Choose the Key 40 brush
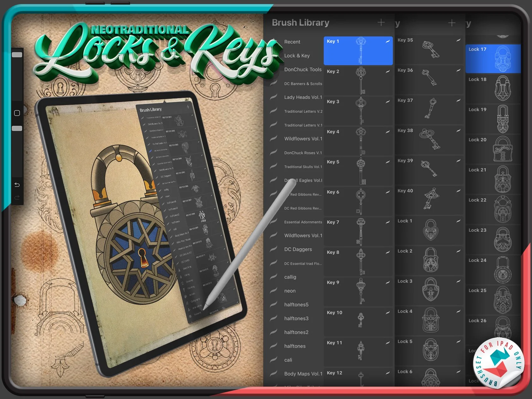Image resolution: width=532 pixels, height=399 pixels. [x=429, y=200]
